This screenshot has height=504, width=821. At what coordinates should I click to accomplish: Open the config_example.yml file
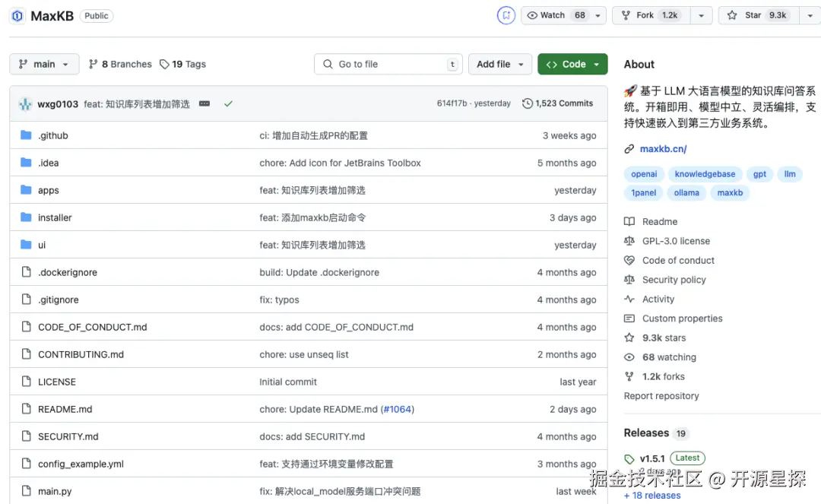81,464
